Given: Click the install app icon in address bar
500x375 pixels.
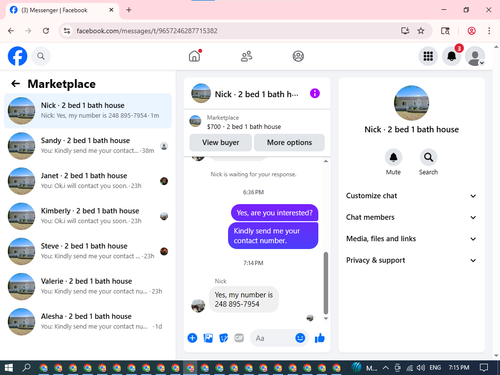Looking at the screenshot, I should [x=405, y=31].
